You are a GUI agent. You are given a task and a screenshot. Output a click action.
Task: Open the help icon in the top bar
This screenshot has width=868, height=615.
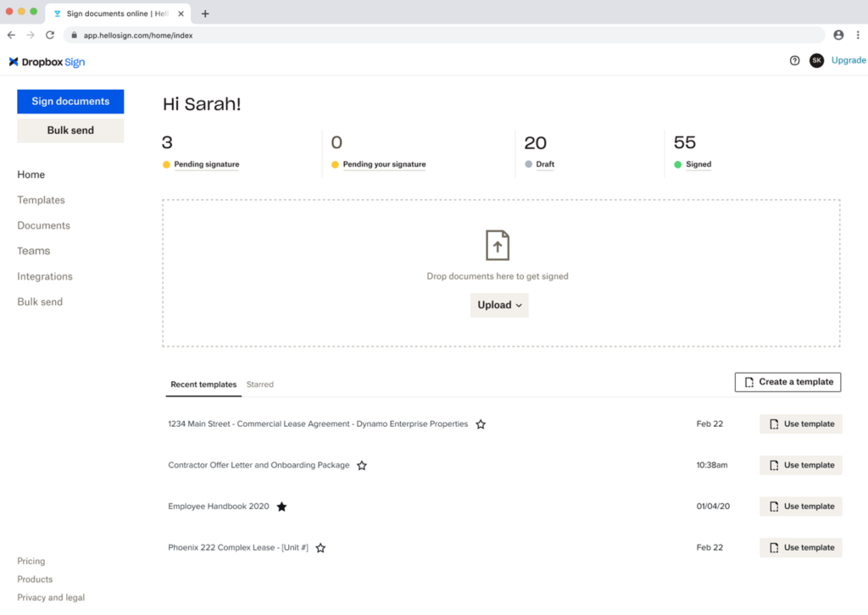(794, 60)
